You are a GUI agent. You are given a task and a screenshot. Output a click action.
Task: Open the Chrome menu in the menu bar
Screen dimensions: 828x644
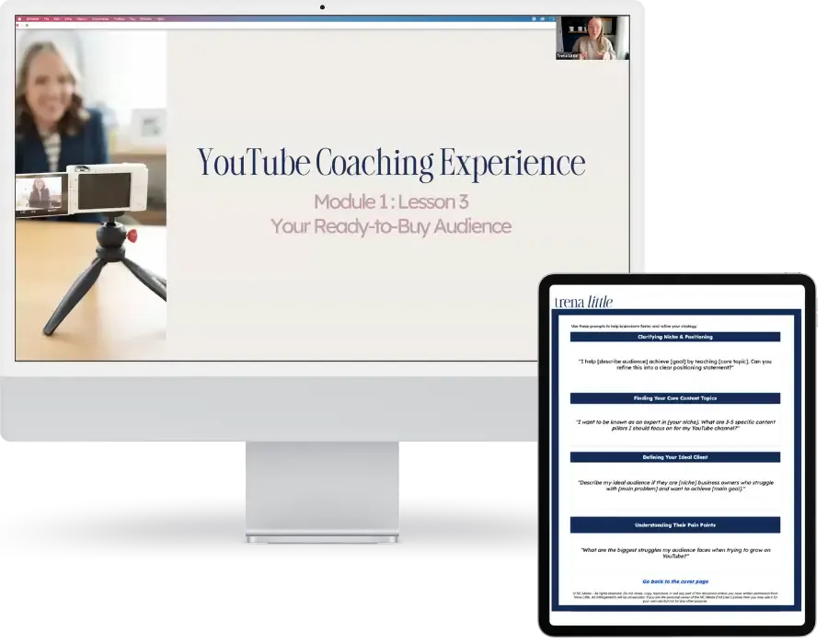click(33, 19)
